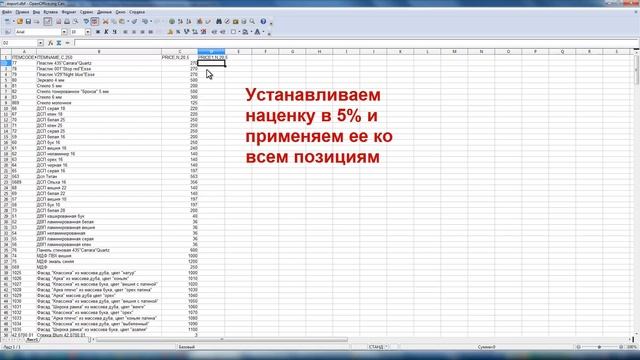Open the Вставка menu
The height and width of the screenshot is (360, 640).
point(51,12)
